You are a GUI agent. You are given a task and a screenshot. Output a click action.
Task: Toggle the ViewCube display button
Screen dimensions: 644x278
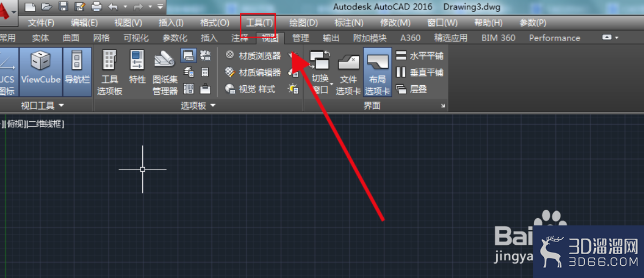coord(40,72)
